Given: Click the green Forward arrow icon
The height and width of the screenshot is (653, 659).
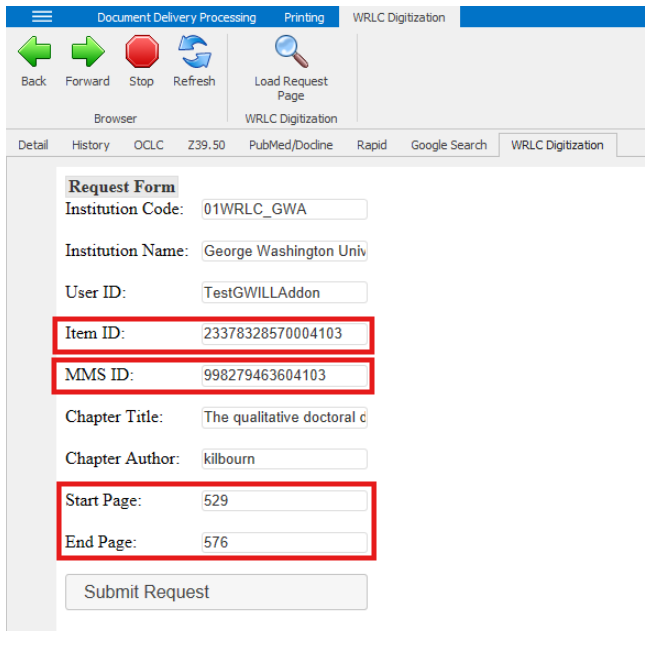Looking at the screenshot, I should [87, 52].
